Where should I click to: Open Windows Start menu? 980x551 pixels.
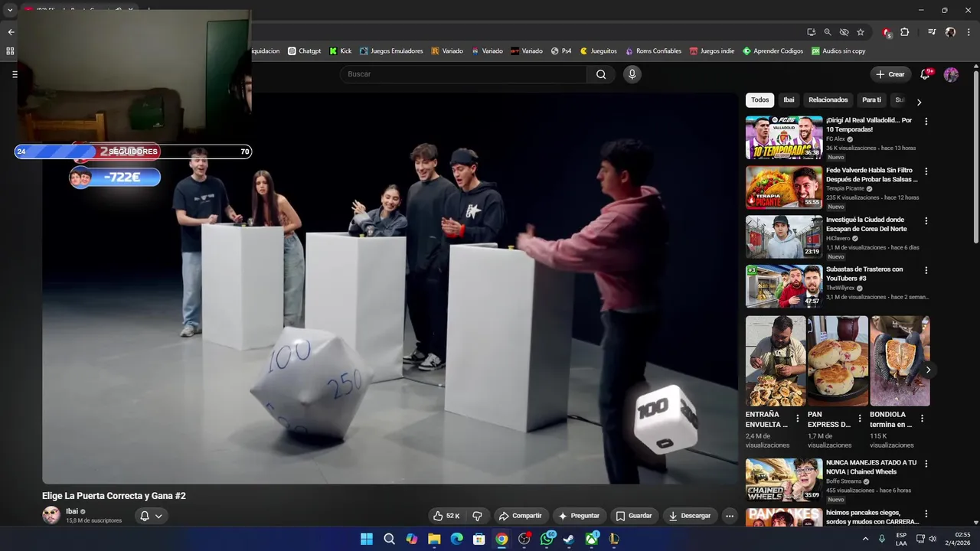click(367, 539)
